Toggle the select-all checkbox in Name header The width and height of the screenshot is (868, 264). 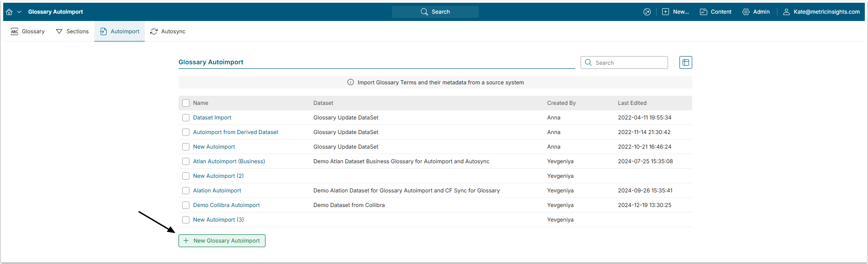[x=186, y=103]
